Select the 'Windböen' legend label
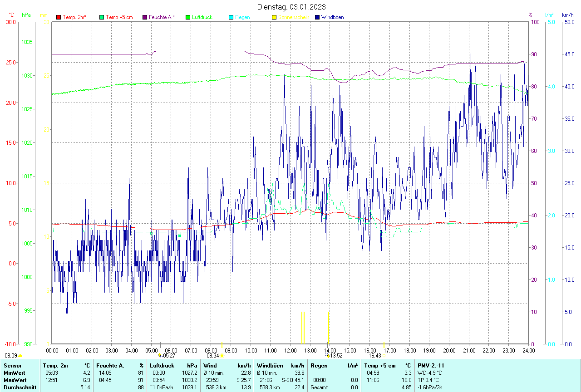Image resolution: width=581 pixels, height=392 pixels. point(332,17)
